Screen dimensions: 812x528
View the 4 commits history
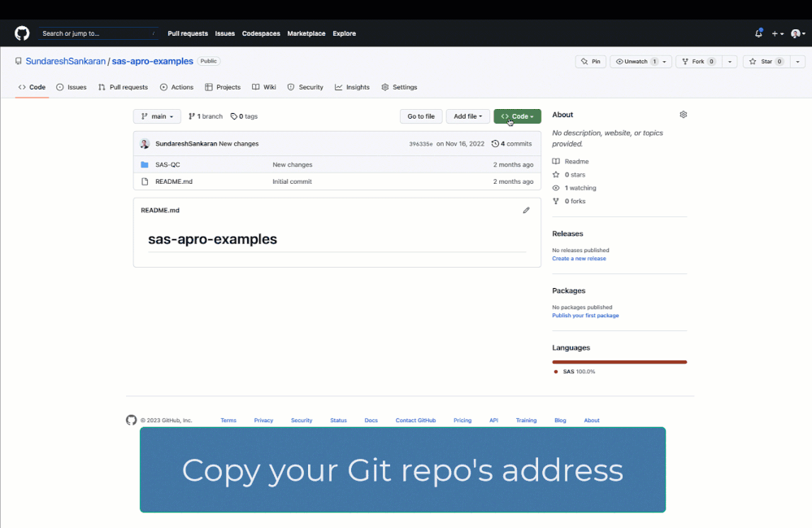(x=511, y=144)
